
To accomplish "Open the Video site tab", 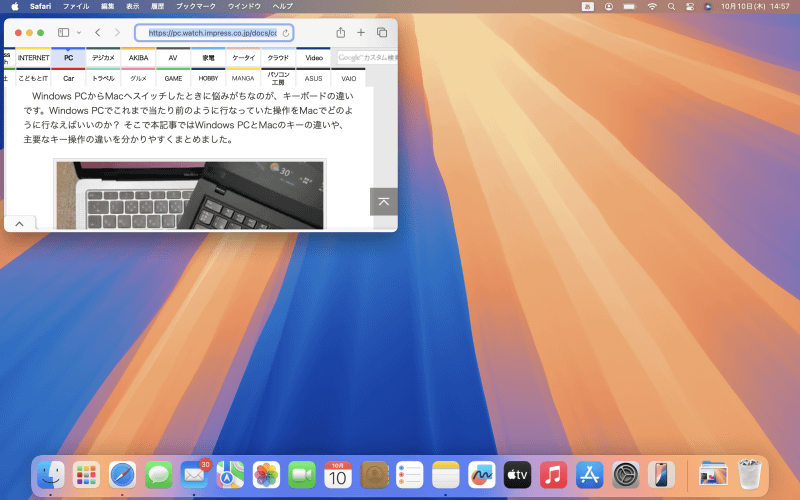I will click(314, 58).
